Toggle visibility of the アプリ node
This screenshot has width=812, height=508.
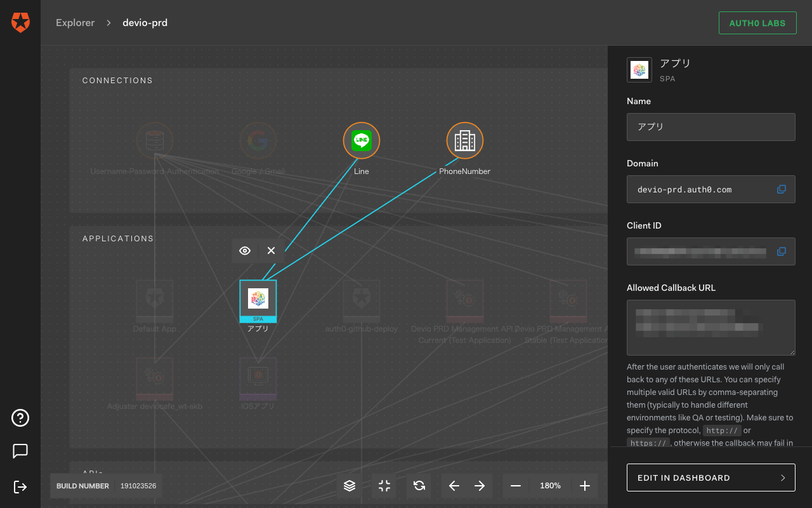tap(244, 250)
